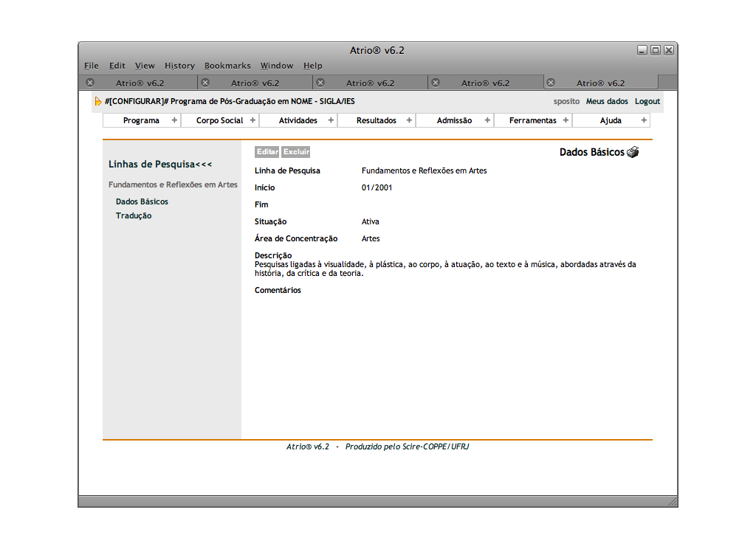Expand the Atividades plus icon
The image size is (756, 549).
pyautogui.click(x=331, y=120)
